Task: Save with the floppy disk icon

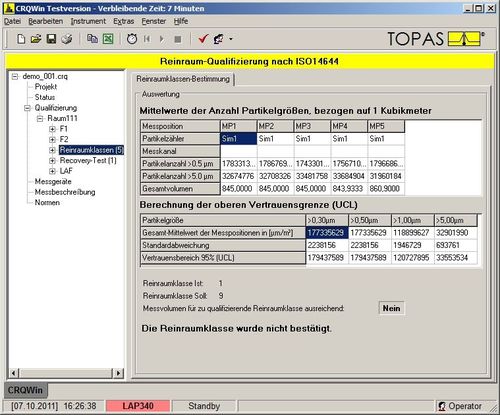Action: (51, 39)
